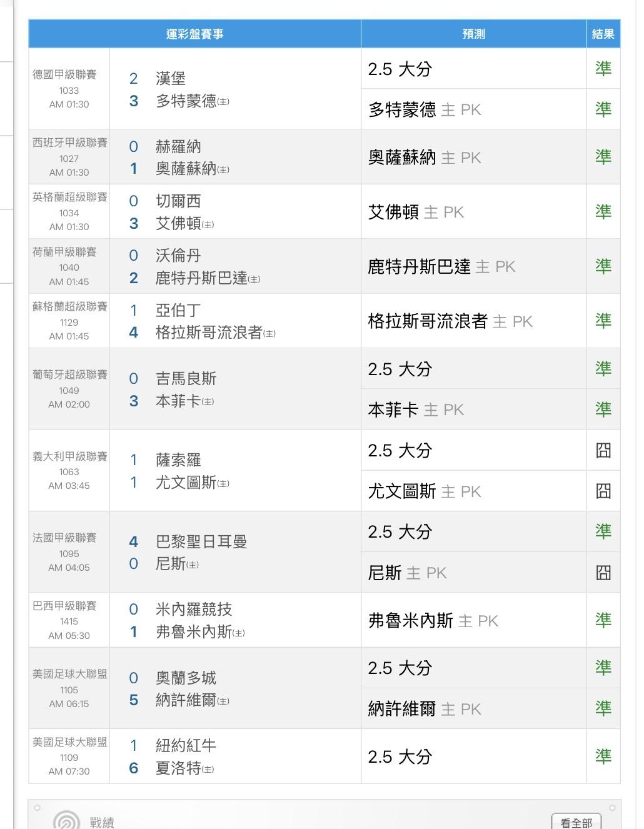Click the 看全部 button
644x829 pixels.
(576, 821)
